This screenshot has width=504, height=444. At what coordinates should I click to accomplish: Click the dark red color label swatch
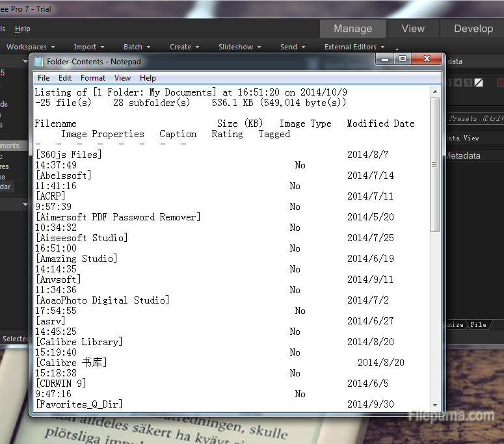[x=500, y=83]
